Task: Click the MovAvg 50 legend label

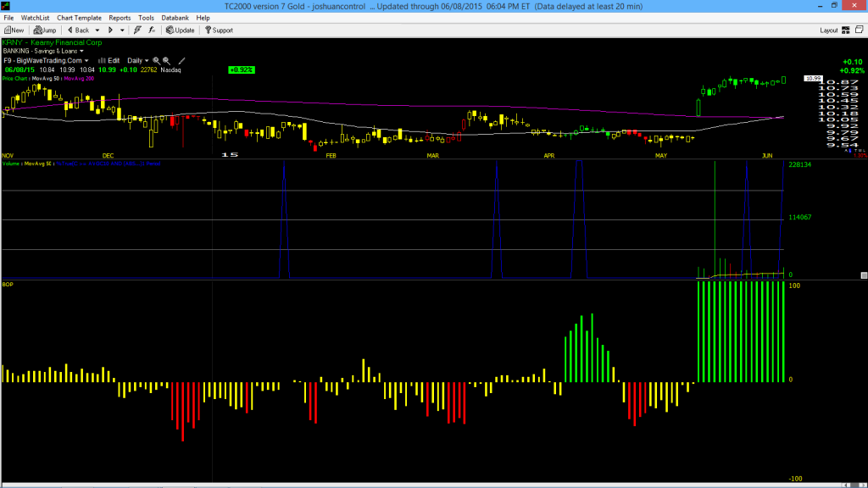Action: pyautogui.click(x=46, y=79)
